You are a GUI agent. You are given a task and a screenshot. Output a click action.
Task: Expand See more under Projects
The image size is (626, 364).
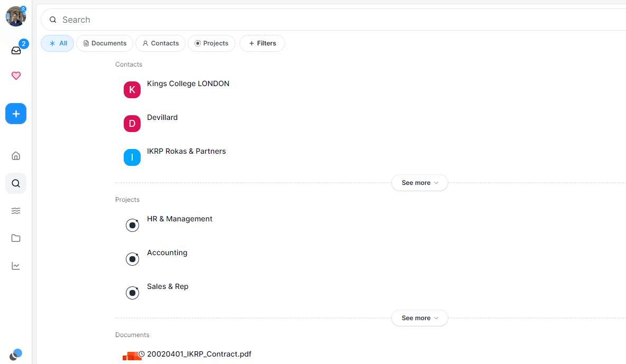coord(419,318)
